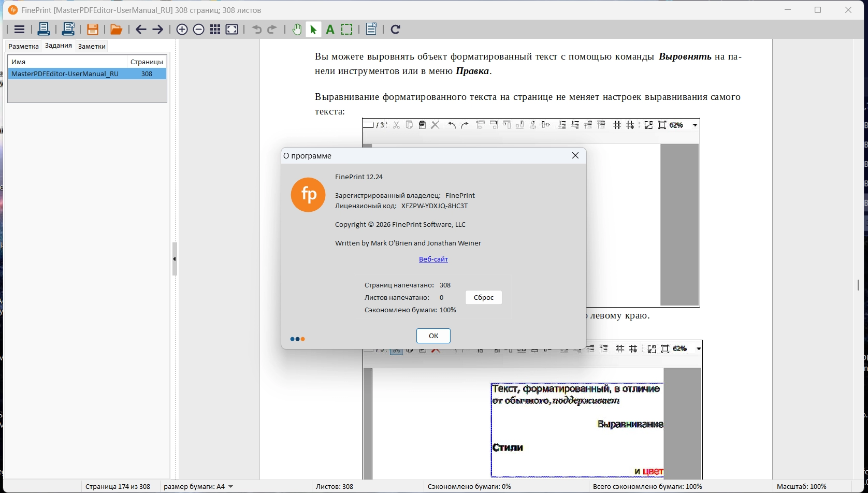Click the Сброс button
Image resolution: width=868 pixels, height=493 pixels.
click(x=484, y=298)
